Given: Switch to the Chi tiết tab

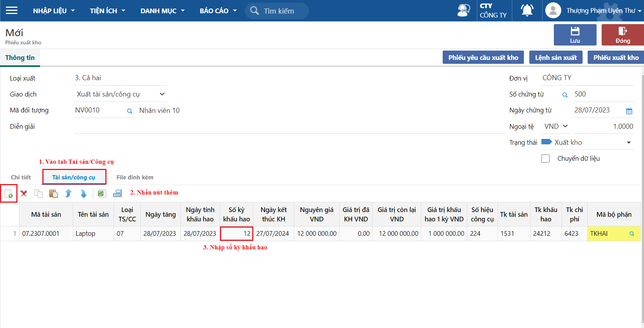Looking at the screenshot, I should pos(21,177).
